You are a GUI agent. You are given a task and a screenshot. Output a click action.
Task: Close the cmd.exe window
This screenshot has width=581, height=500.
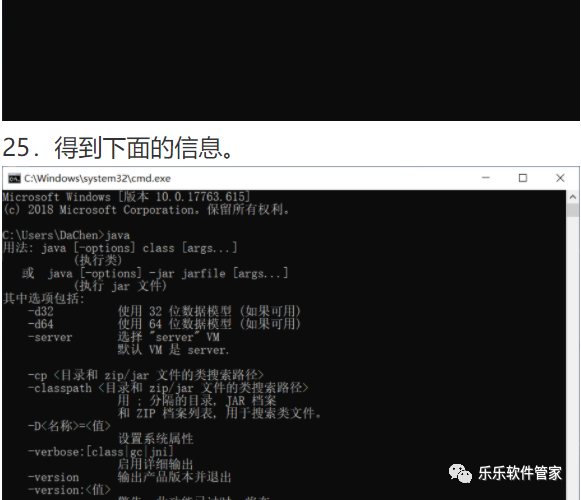click(x=560, y=178)
